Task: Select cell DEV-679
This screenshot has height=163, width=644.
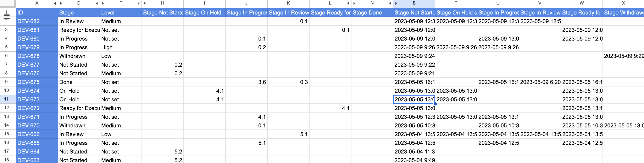Action: (x=37, y=47)
